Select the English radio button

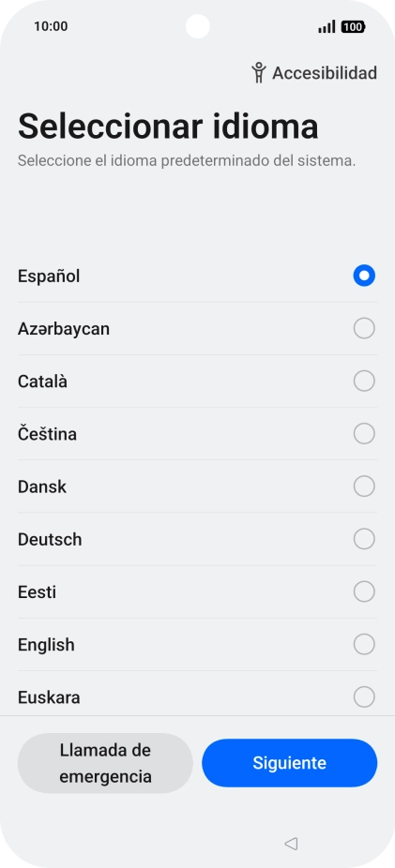(x=364, y=644)
